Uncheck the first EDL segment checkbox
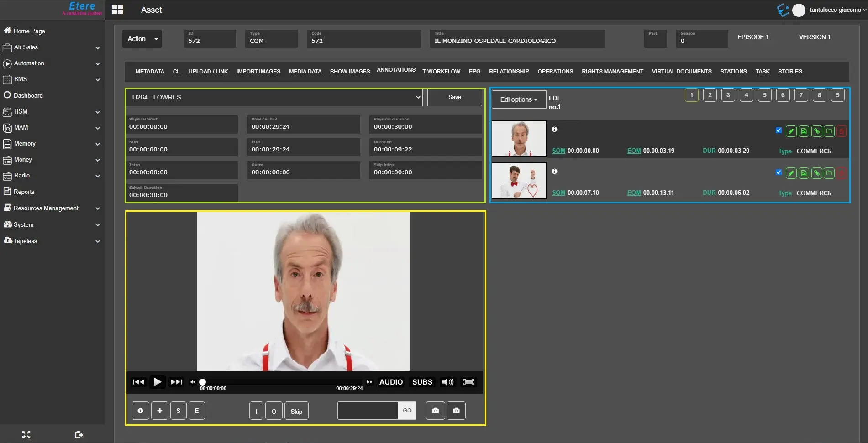This screenshot has width=868, height=443. [779, 130]
